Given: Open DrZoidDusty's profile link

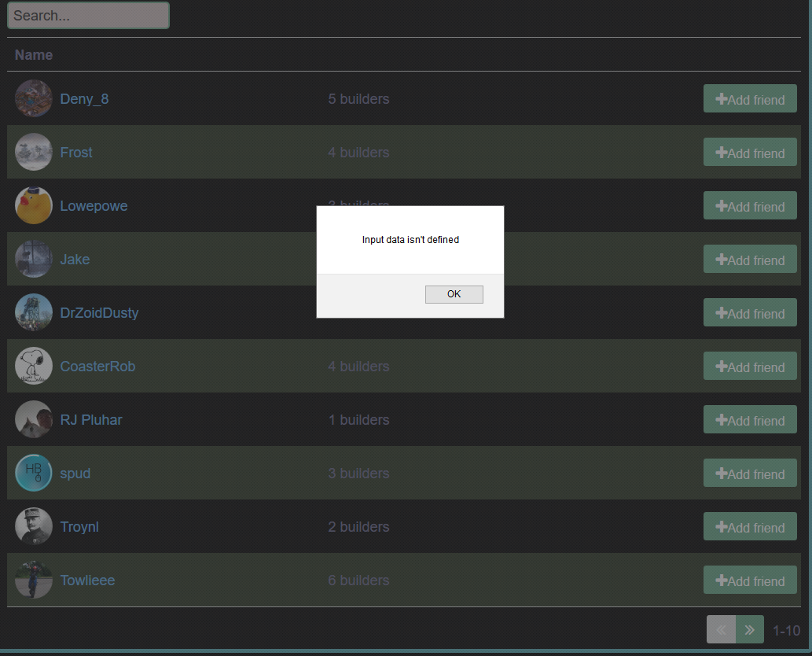Looking at the screenshot, I should (99, 313).
